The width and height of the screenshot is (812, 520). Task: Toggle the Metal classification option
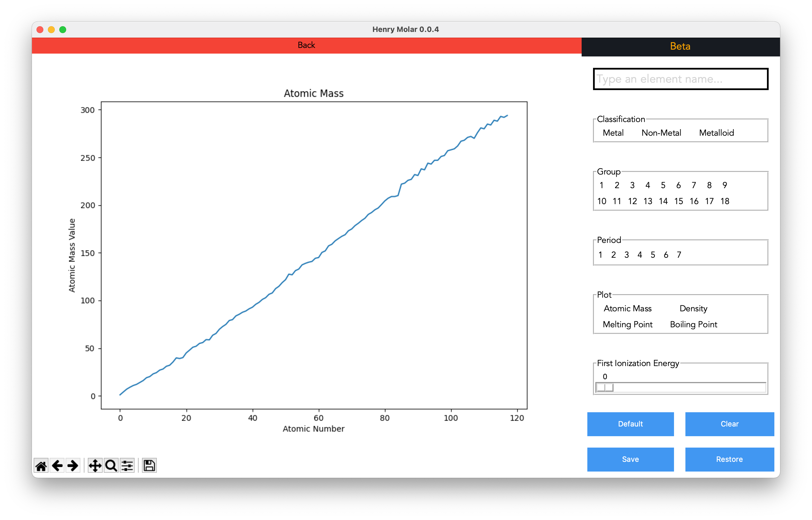(613, 133)
